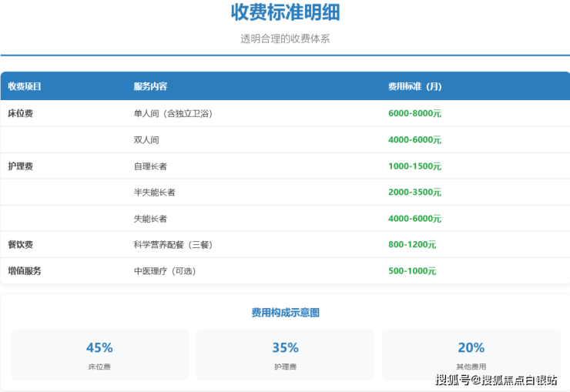Click the 费用构成示意图 heading

[x=285, y=313]
